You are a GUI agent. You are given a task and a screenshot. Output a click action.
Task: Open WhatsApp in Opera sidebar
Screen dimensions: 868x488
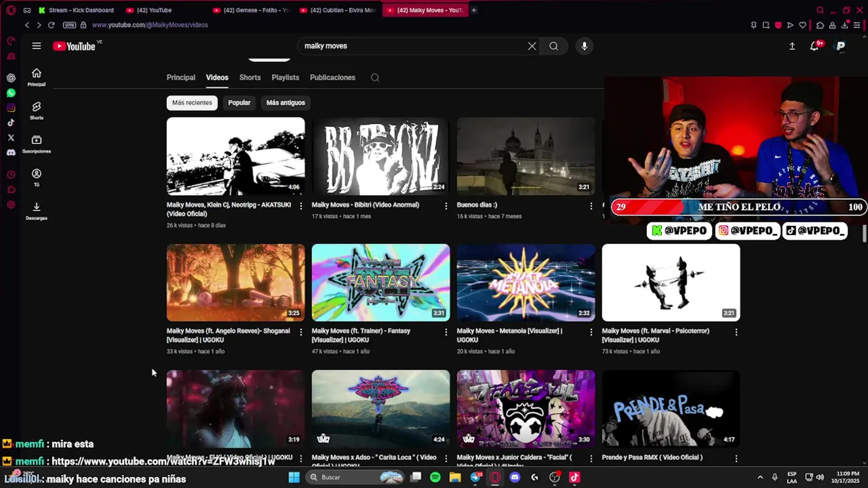point(11,93)
